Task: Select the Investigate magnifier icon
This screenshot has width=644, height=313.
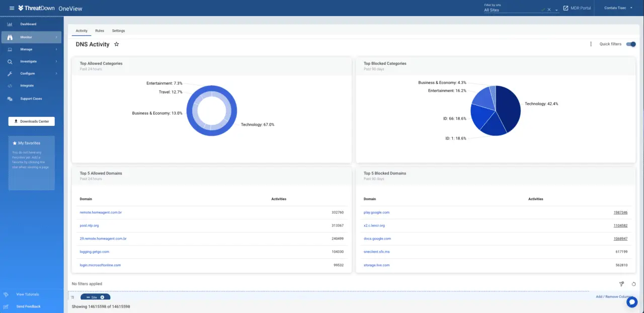Action: (x=9, y=61)
